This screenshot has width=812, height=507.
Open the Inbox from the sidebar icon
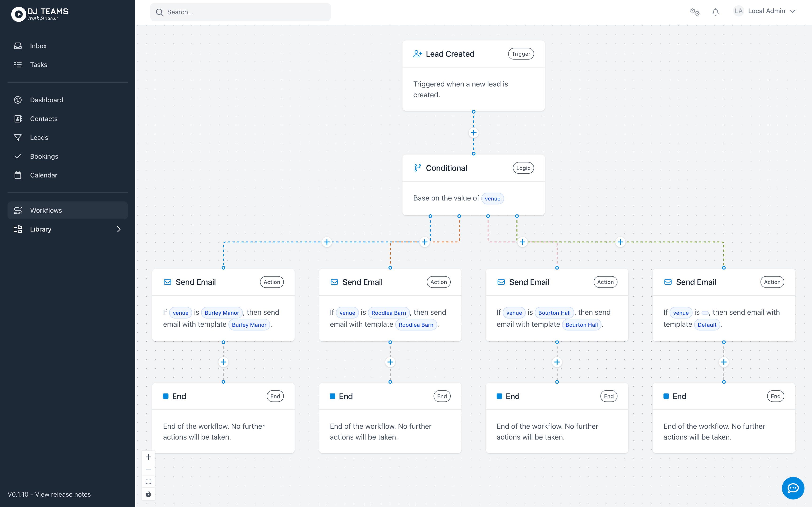[x=18, y=46]
